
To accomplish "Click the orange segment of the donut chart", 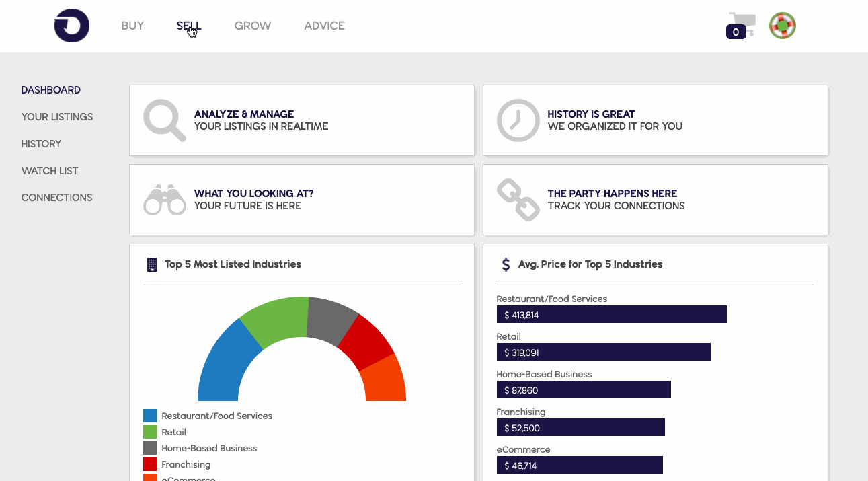I will 386,379.
